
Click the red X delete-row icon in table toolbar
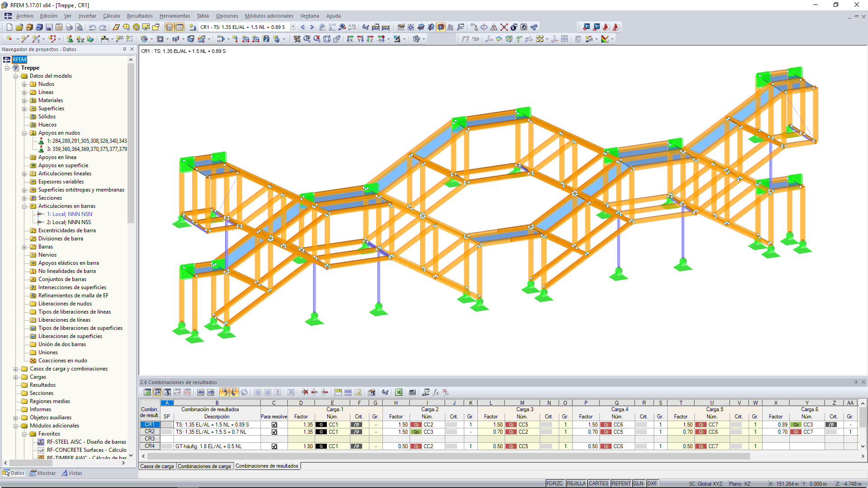tap(305, 392)
